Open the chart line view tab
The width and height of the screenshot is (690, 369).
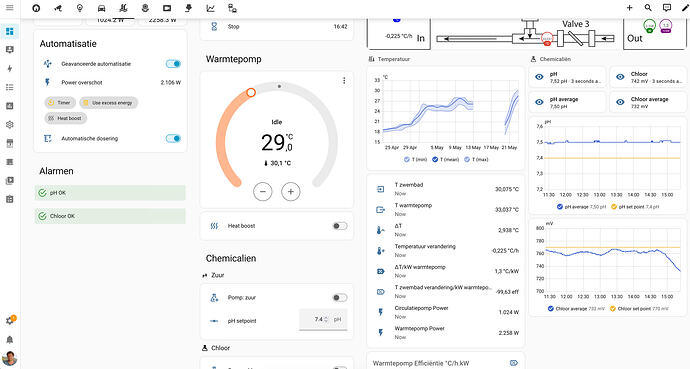point(210,8)
